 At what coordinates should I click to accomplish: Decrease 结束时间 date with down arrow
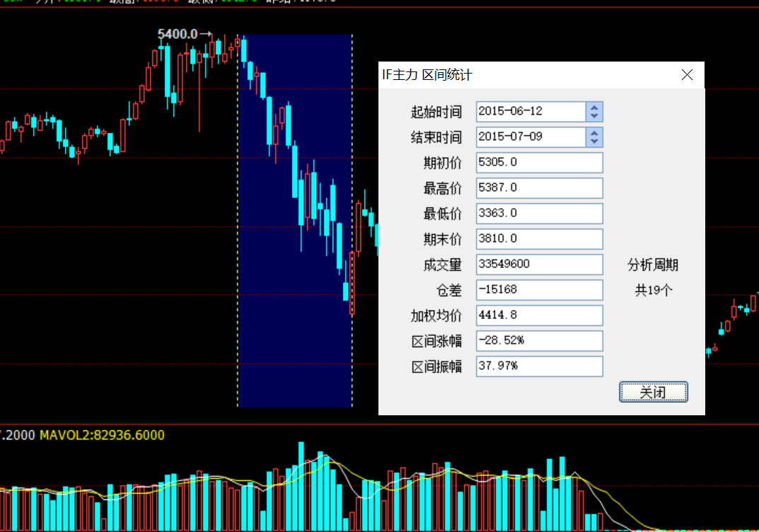click(594, 141)
